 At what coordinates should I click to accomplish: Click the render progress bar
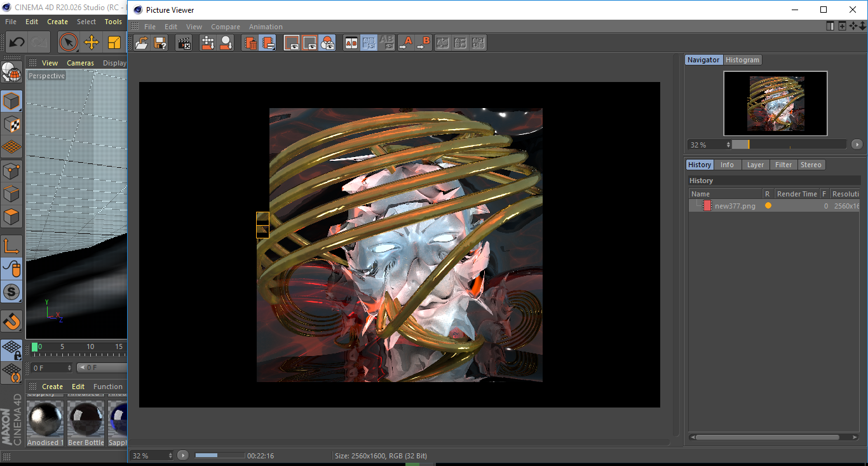point(220,455)
